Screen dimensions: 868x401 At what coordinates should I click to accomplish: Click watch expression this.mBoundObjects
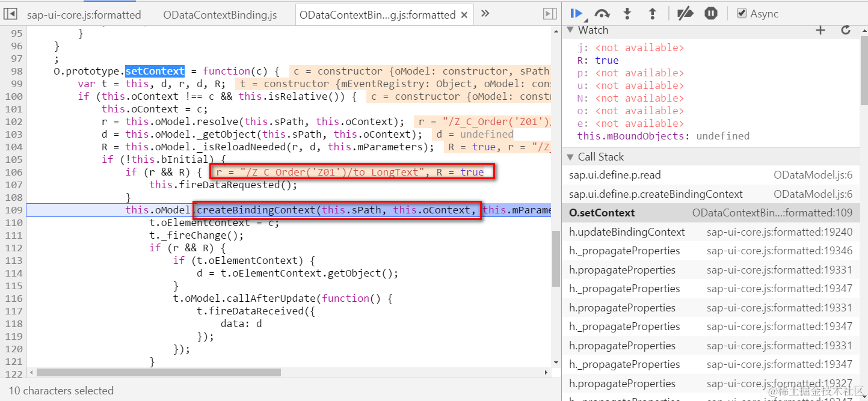tap(663, 136)
